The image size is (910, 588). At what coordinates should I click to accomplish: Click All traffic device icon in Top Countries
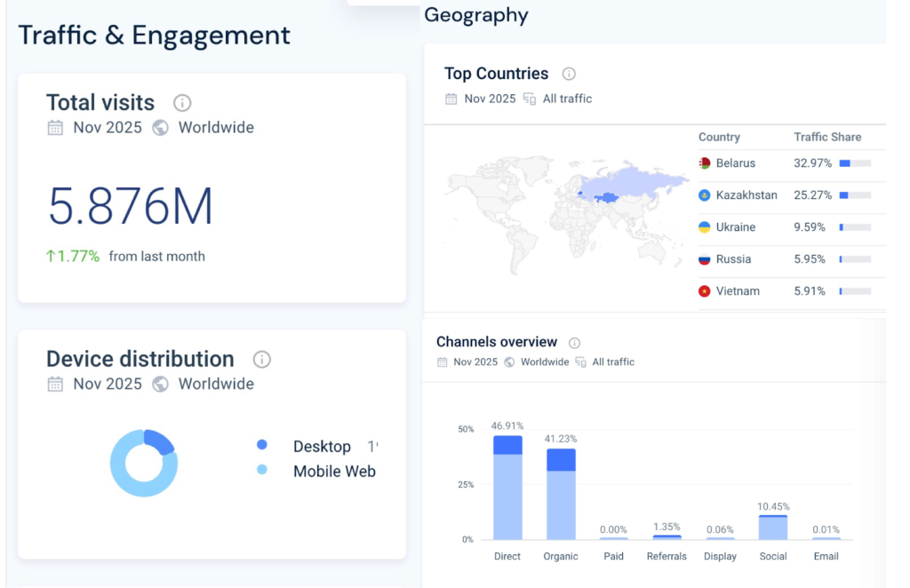(530, 99)
